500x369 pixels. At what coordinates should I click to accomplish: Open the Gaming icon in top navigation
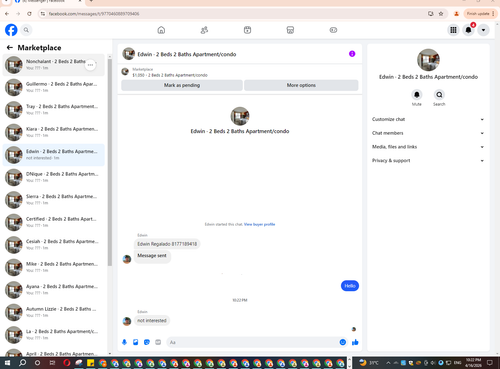click(x=333, y=30)
